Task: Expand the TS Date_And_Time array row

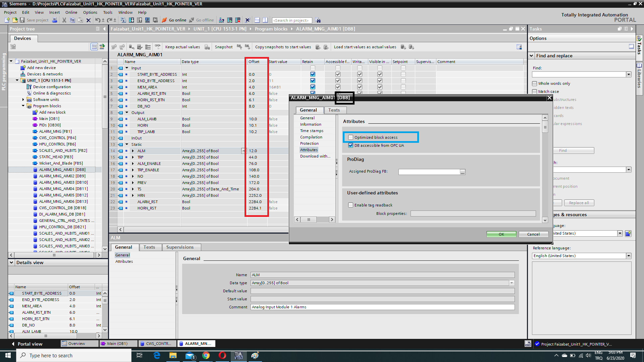Action: click(x=133, y=189)
